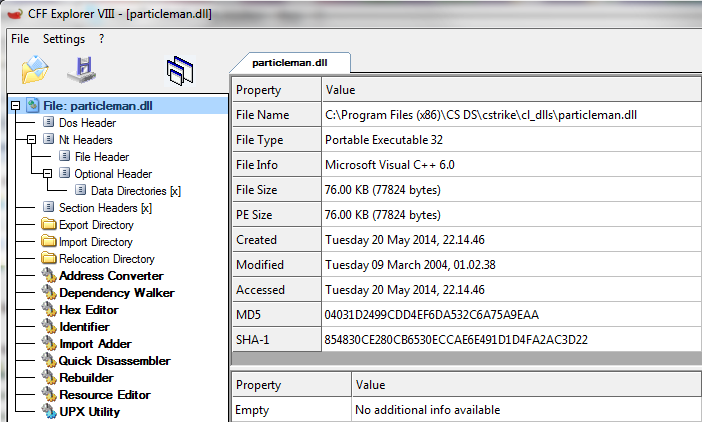Image resolution: width=702 pixels, height=422 pixels.
Task: Click the Dependency Walker gear icon
Action: pos(49,292)
